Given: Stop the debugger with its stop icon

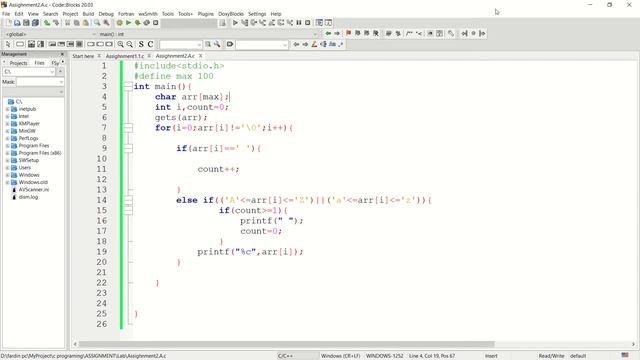Looking at the screenshot, I should 308,23.
